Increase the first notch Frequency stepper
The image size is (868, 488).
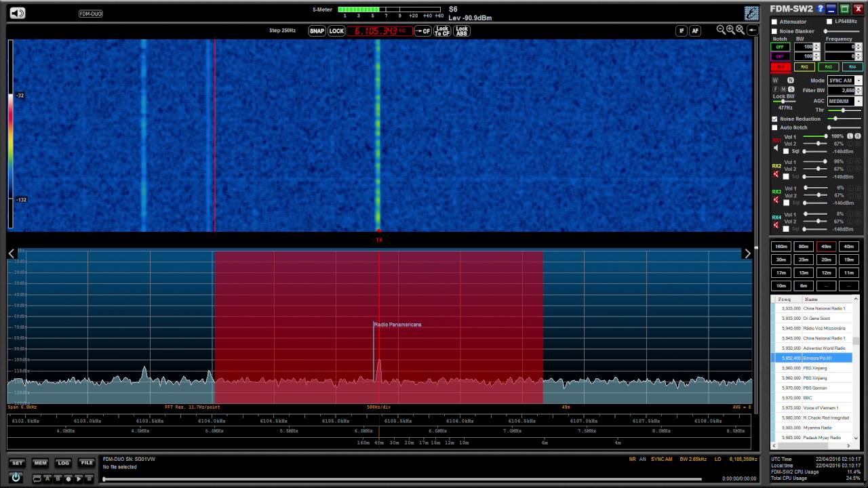(x=859, y=45)
